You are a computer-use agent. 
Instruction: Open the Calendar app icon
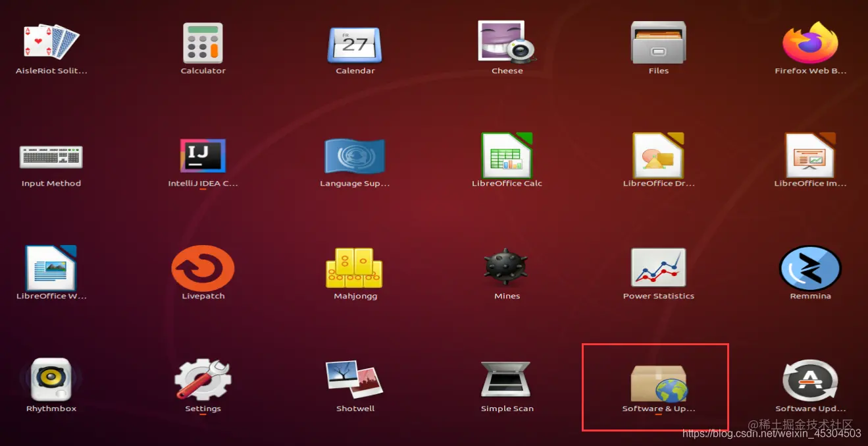355,44
